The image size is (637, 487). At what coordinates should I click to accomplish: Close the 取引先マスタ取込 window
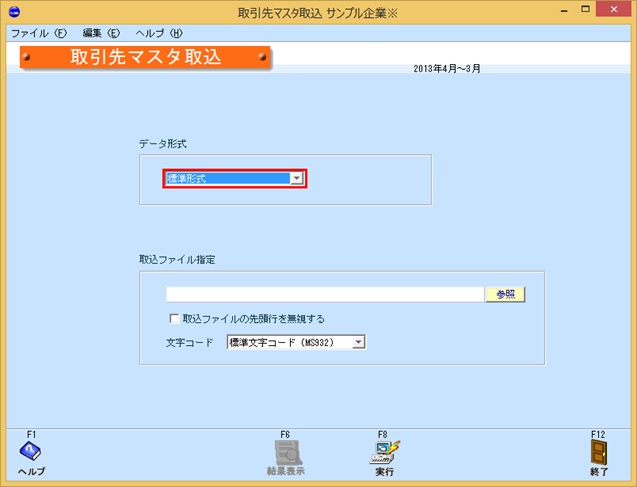point(613,9)
